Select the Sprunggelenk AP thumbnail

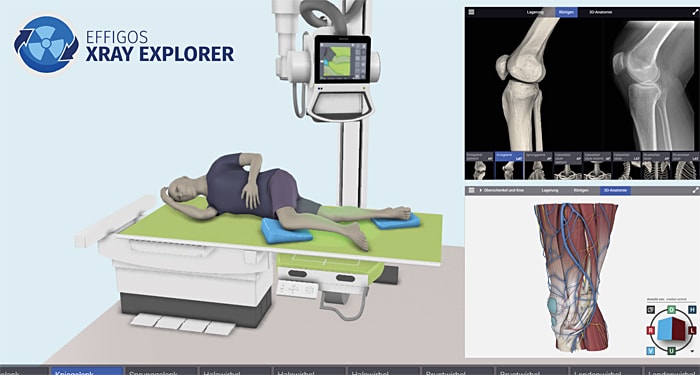click(x=538, y=166)
